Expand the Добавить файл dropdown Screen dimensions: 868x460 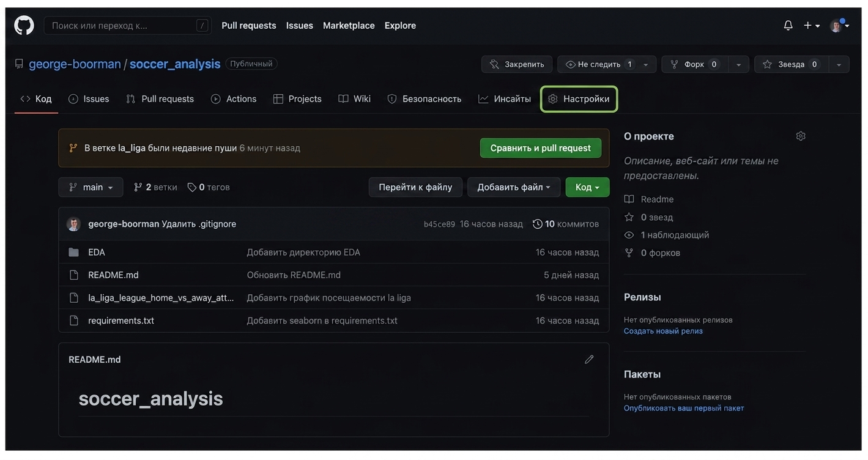point(514,187)
